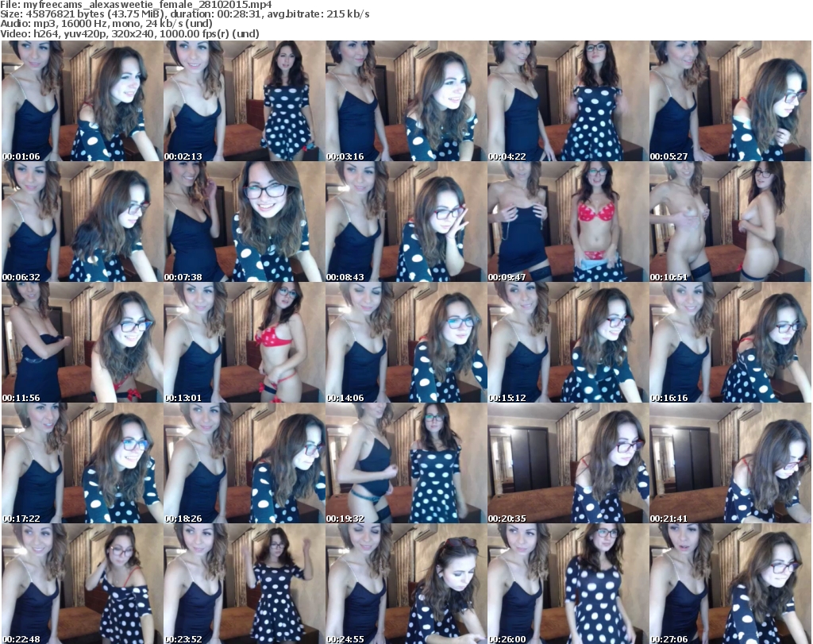813x644 pixels.
Task: Pick the frame labeled 00:07:38
Action: click(245, 222)
